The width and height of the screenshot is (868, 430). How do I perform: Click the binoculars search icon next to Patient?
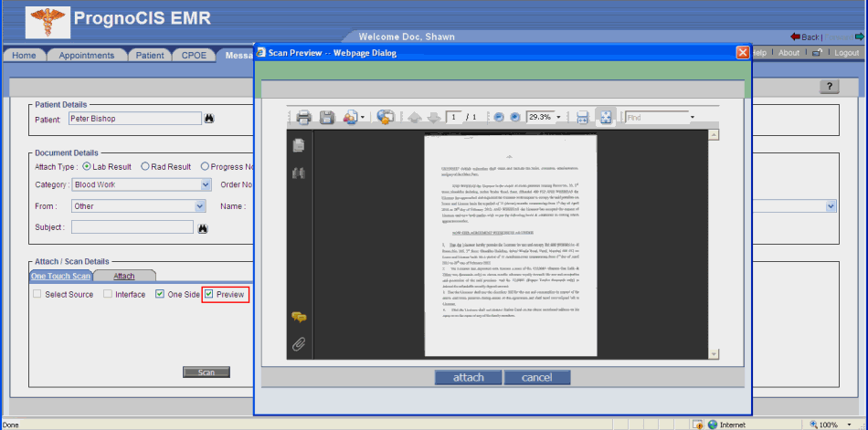pos(210,119)
